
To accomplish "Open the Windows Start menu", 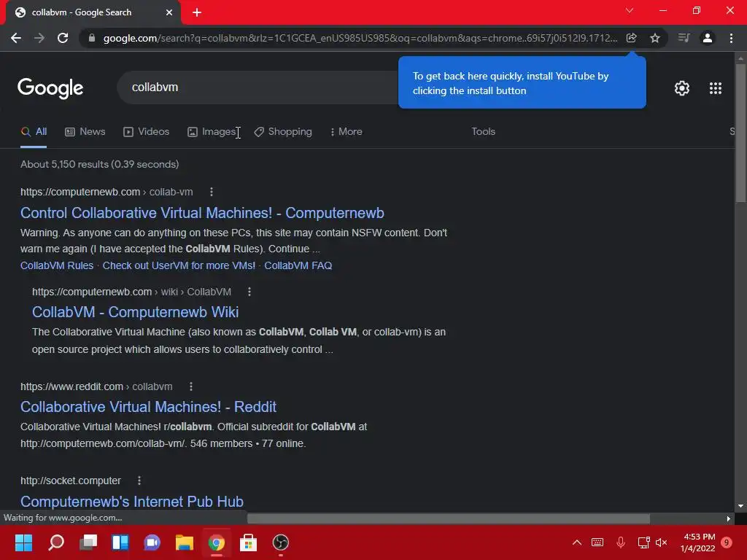I will (24, 542).
